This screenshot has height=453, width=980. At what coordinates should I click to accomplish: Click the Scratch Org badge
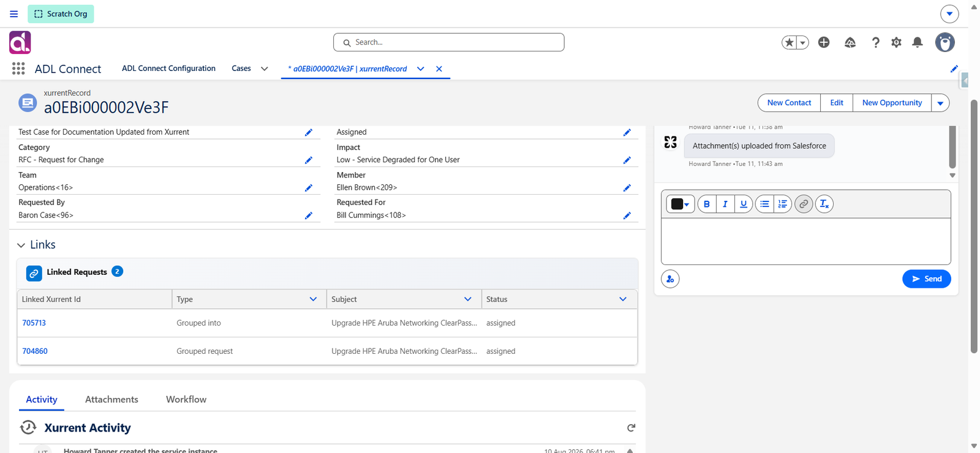point(61,13)
